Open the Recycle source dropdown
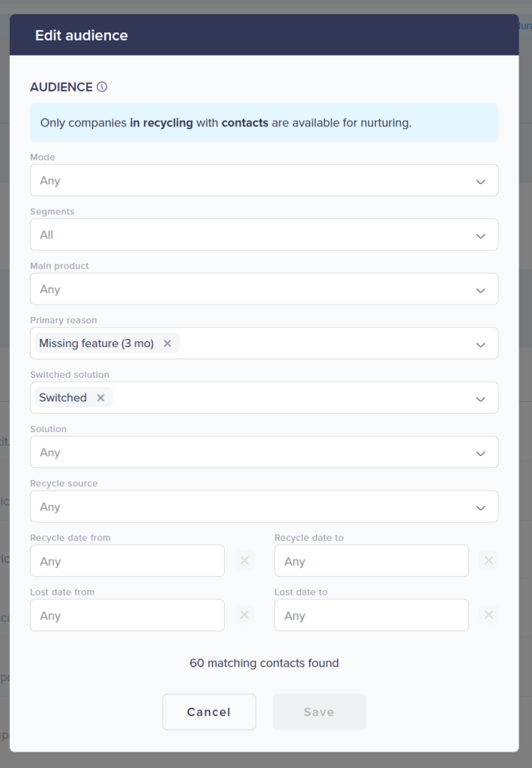 click(x=264, y=507)
